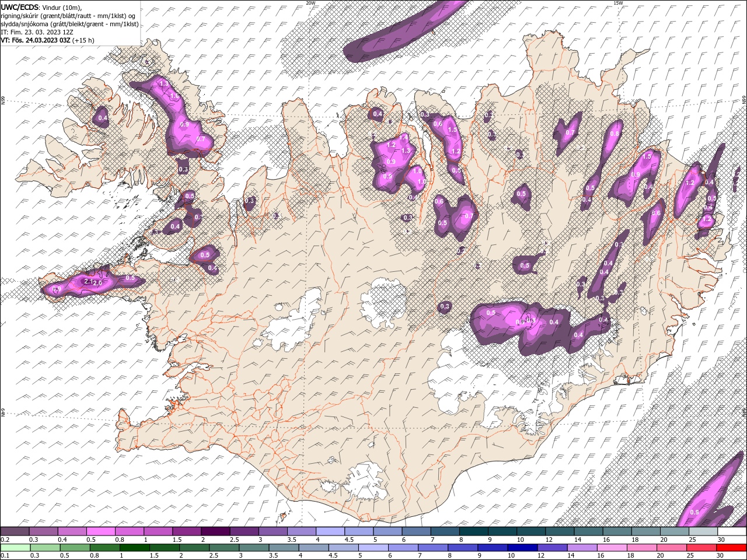The image size is (747, 560).
Task: Click the 'VT: Fös. 24.03.2023 03Z (+15 h)' line
Action: click(47, 40)
